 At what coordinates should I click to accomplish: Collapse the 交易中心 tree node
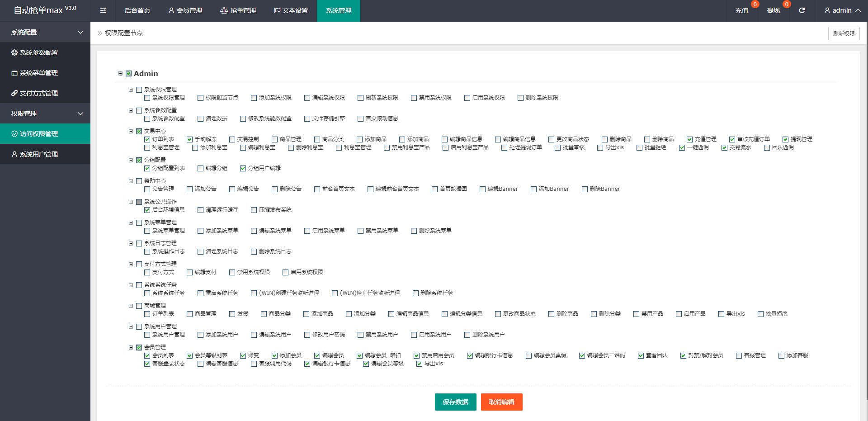[x=131, y=132]
